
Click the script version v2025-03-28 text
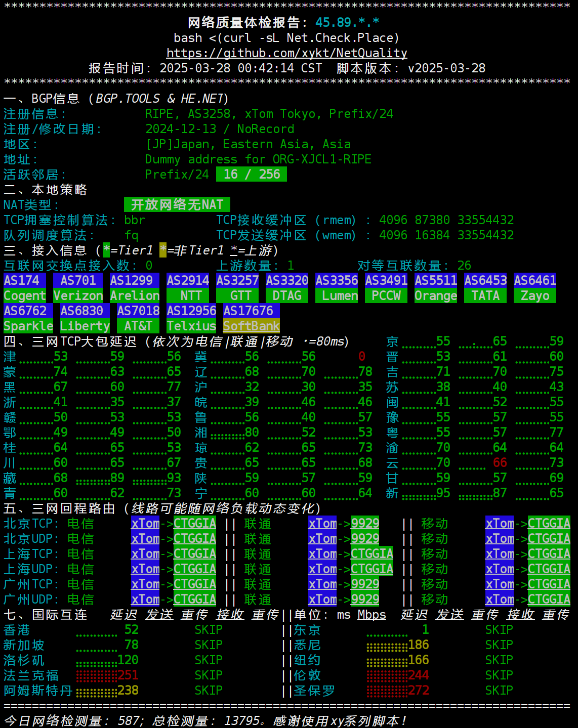[x=446, y=68]
